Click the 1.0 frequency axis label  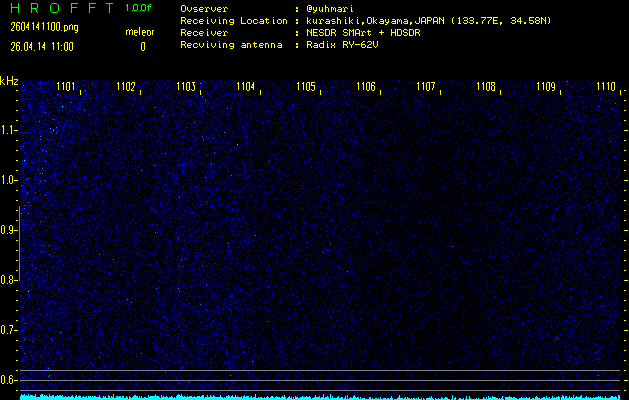pyautogui.click(x=9, y=180)
